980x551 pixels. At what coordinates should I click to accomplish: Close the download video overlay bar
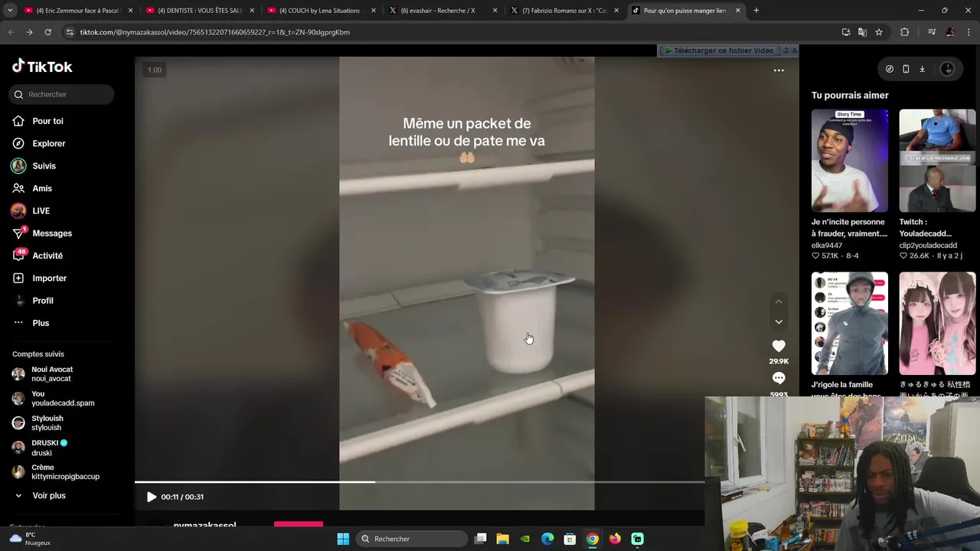coord(794,51)
